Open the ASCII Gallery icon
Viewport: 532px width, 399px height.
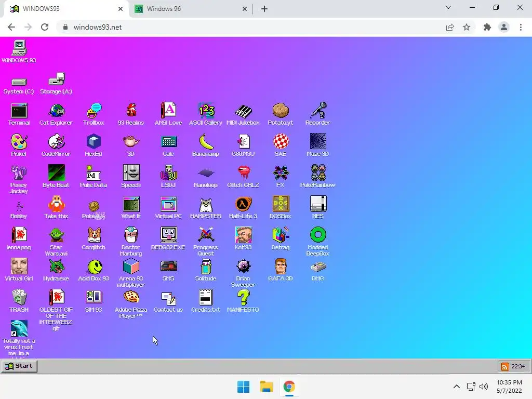(x=206, y=115)
